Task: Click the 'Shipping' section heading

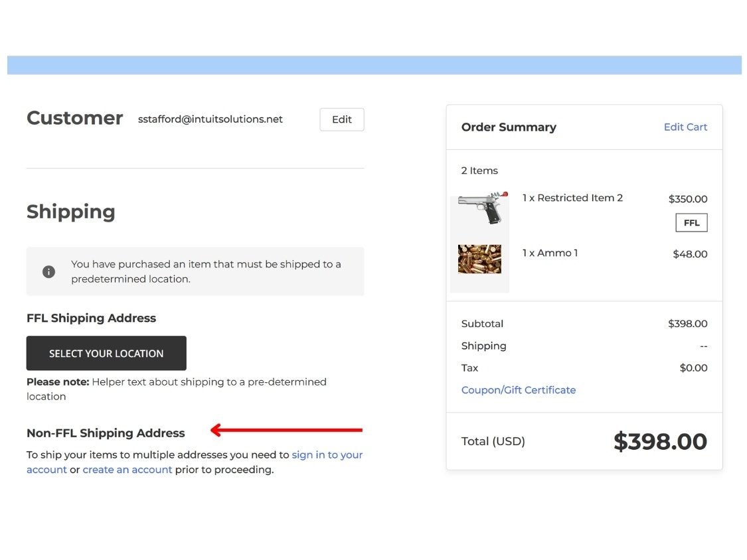Action: [x=70, y=212]
